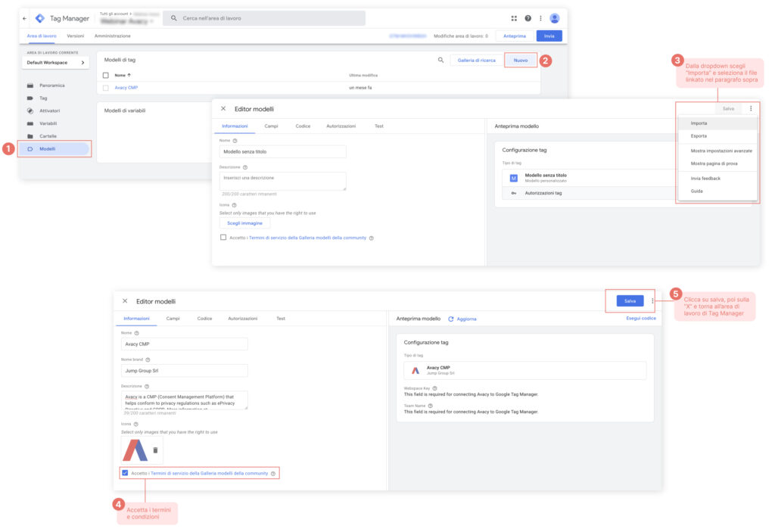Click the Scegli immagine button
This screenshot has width=775, height=532.
[244, 223]
